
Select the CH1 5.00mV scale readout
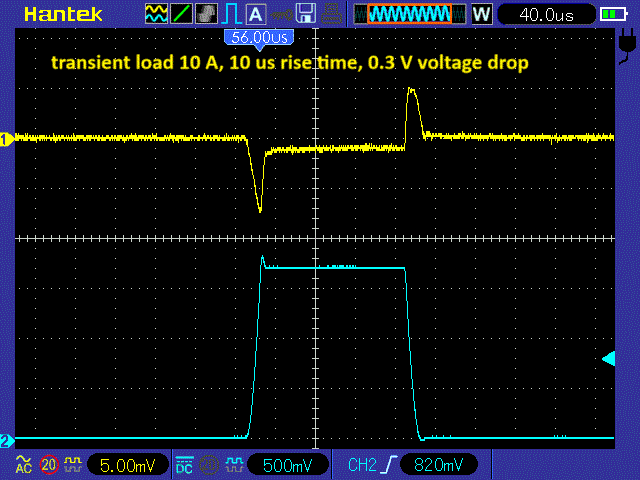coord(127,465)
